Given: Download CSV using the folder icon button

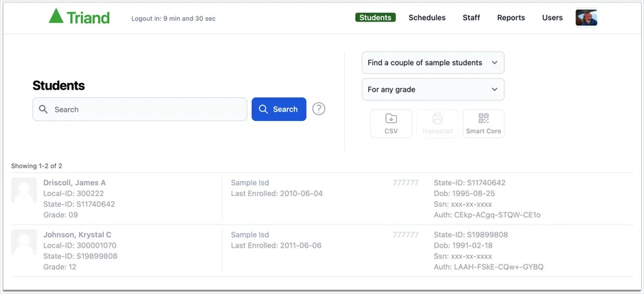Looking at the screenshot, I should pyautogui.click(x=391, y=124).
